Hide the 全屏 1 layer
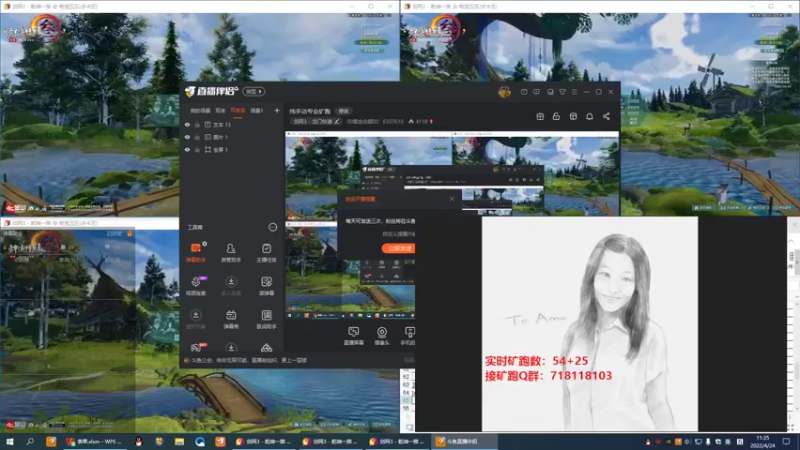800x450 pixels. click(187, 150)
